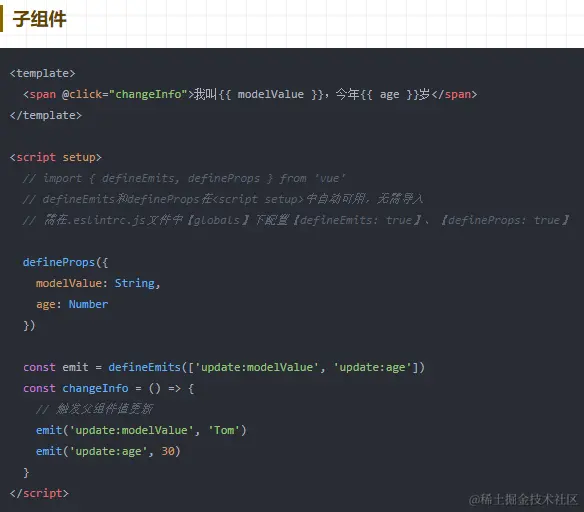Click the modelValue: String prop line
Screen dimensions: 584x512
(x=98, y=283)
